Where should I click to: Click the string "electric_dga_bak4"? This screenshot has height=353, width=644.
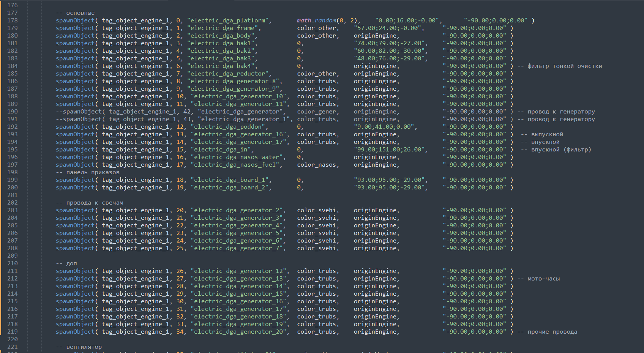[x=221, y=66]
